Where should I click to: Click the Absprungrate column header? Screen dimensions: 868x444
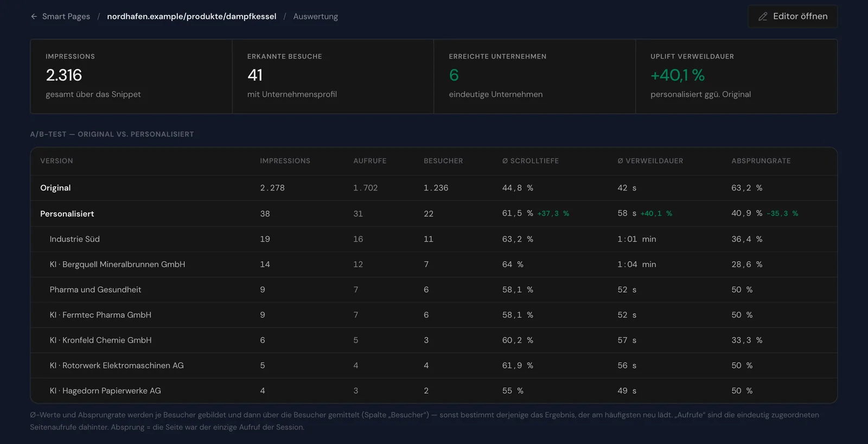coord(761,161)
